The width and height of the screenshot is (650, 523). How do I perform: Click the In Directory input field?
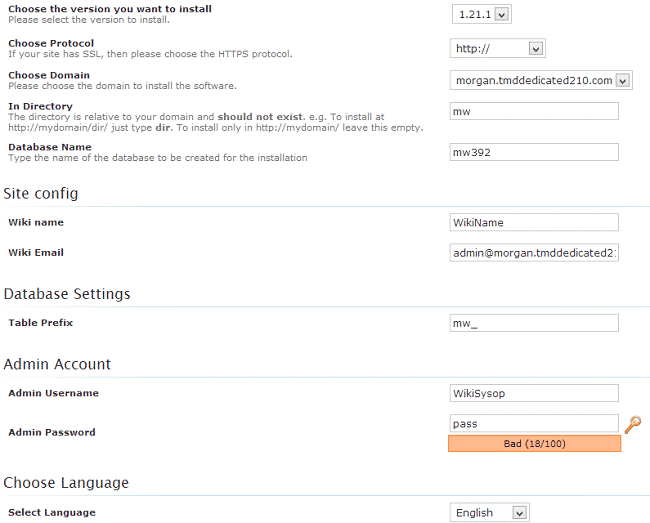click(x=534, y=112)
